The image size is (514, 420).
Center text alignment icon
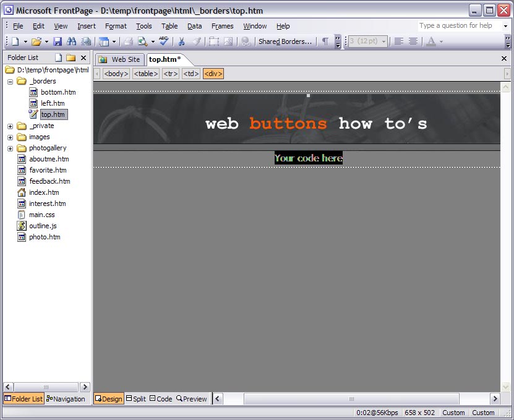pos(413,41)
